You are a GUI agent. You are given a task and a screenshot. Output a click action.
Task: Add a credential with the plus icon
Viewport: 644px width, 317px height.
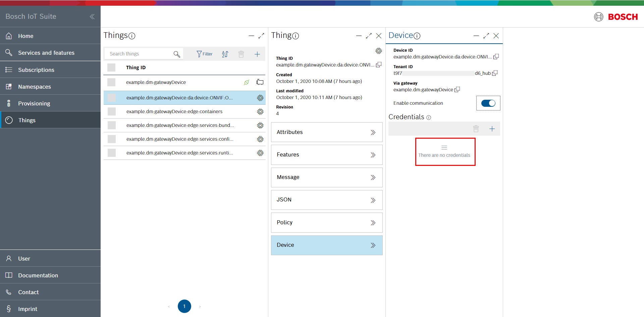pyautogui.click(x=492, y=129)
